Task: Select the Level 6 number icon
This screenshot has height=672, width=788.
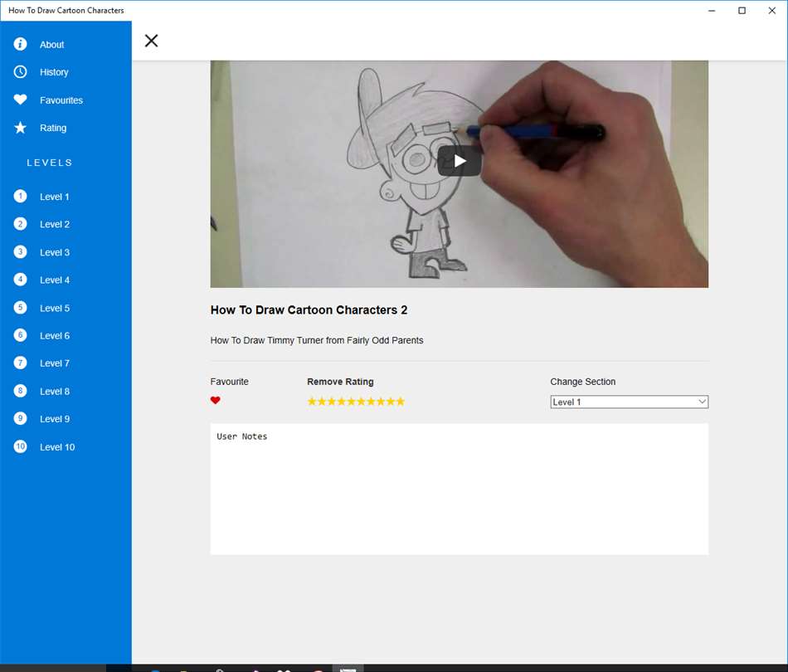Action: (20, 335)
